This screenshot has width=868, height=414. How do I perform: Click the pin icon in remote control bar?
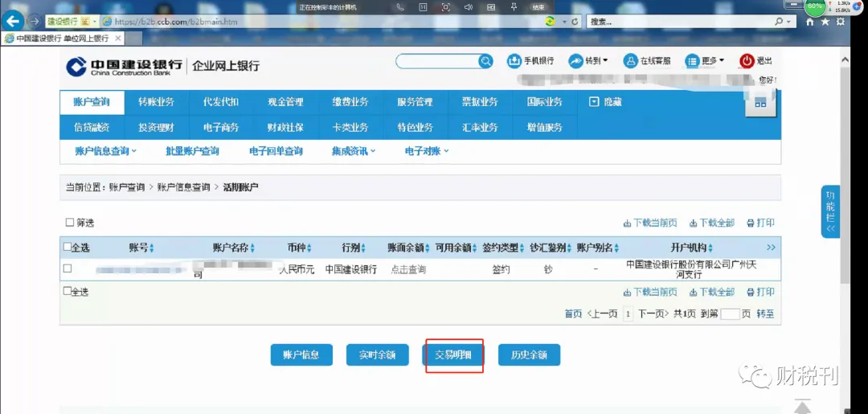513,7
